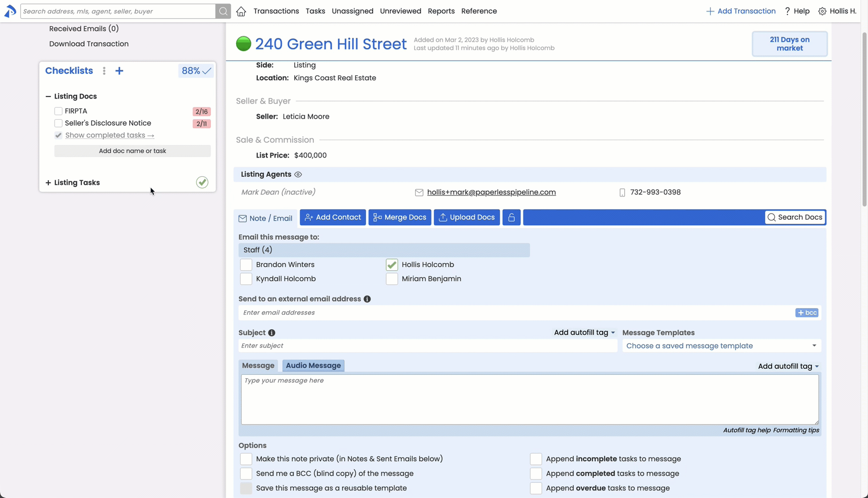Click the home icon in top navigation

pos(241,11)
